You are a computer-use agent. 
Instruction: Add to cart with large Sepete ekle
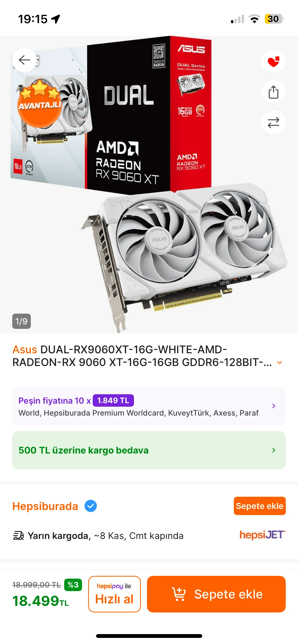pos(216,594)
